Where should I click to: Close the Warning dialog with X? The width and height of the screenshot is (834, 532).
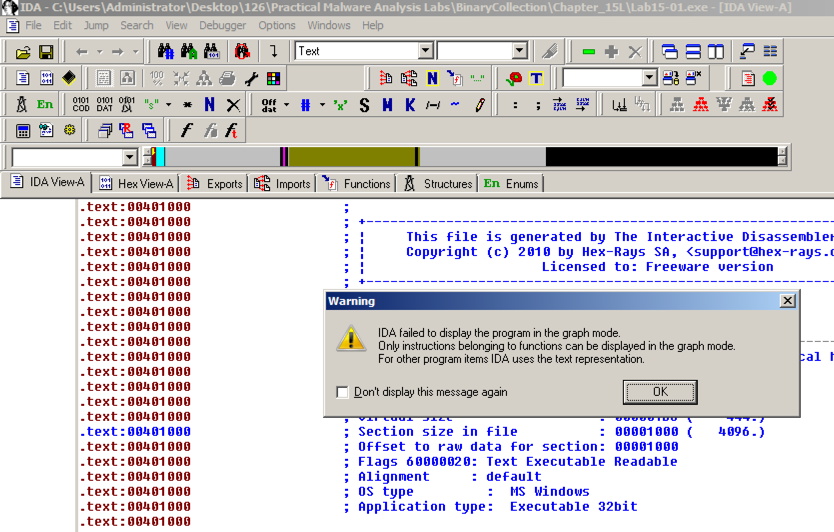tap(788, 301)
